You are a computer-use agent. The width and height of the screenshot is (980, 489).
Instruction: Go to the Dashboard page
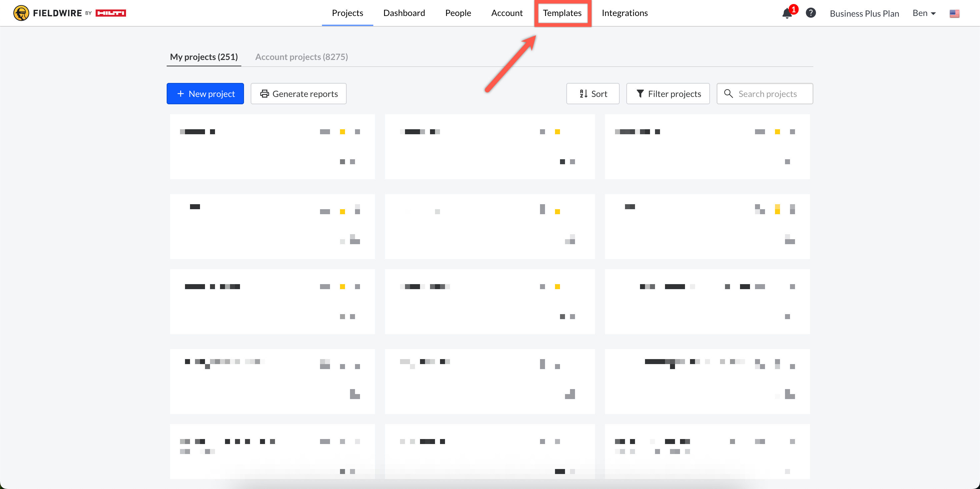click(404, 13)
